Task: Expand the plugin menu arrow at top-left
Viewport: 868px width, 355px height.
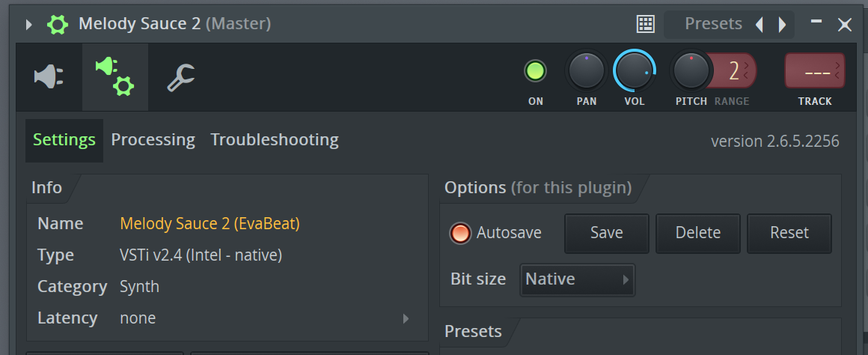Action: (29, 25)
